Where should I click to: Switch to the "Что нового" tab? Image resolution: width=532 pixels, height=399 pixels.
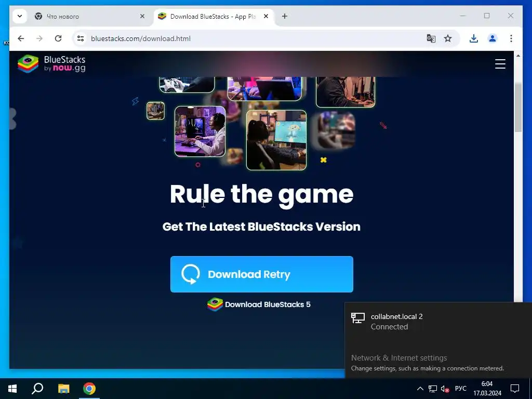click(x=90, y=16)
